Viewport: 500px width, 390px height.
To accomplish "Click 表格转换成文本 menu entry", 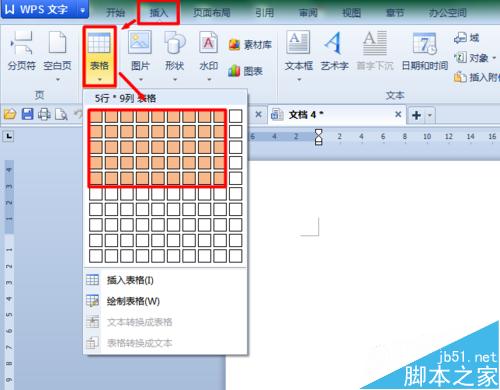I will [x=165, y=343].
